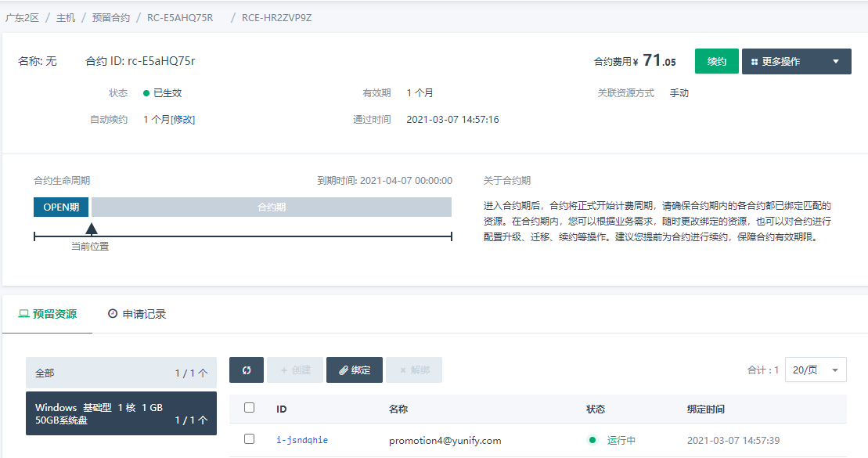Open the [修改] auto-renew link
Screen dimensions: 868x458
[183, 119]
